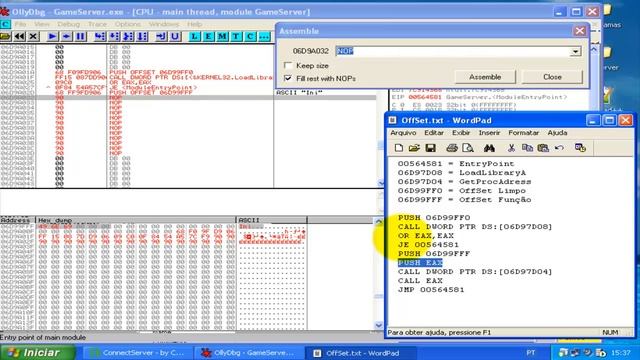
Task: Click highlighted PUSH EAX line in WordPad
Action: coord(420,262)
